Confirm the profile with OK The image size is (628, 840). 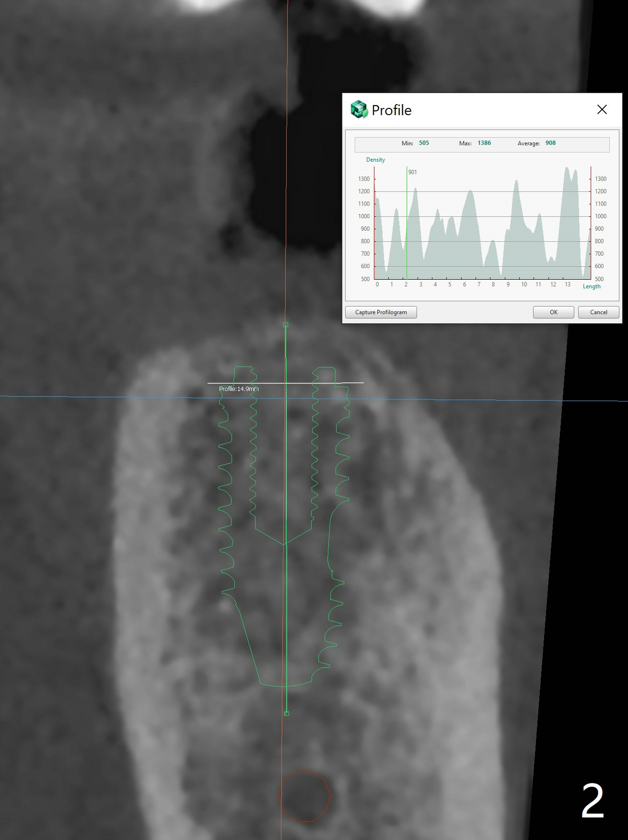click(x=553, y=312)
